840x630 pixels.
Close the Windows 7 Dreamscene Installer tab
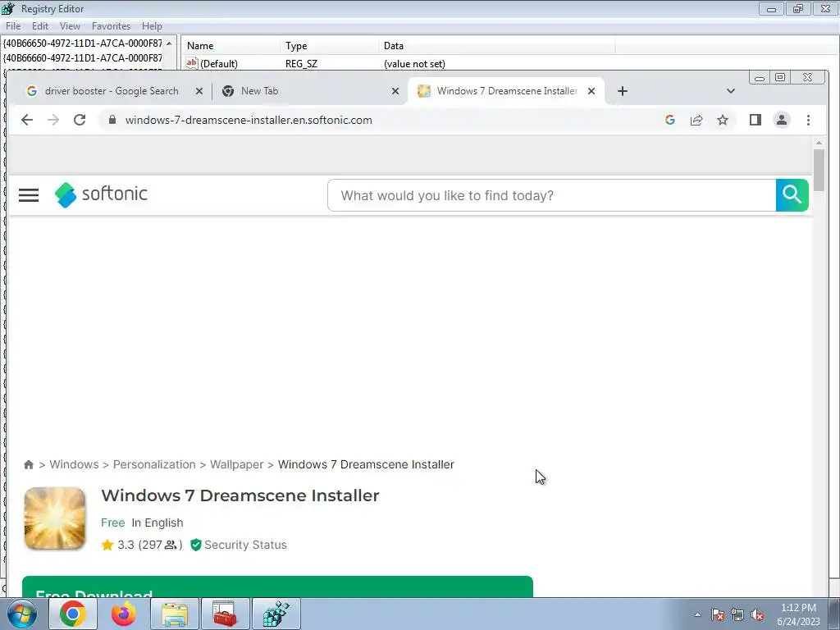click(x=591, y=91)
